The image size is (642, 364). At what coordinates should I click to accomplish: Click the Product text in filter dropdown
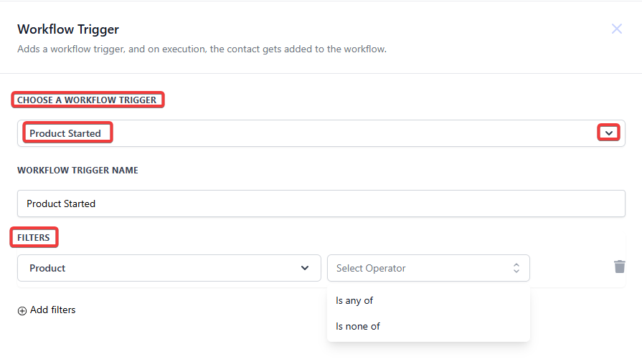[47, 268]
